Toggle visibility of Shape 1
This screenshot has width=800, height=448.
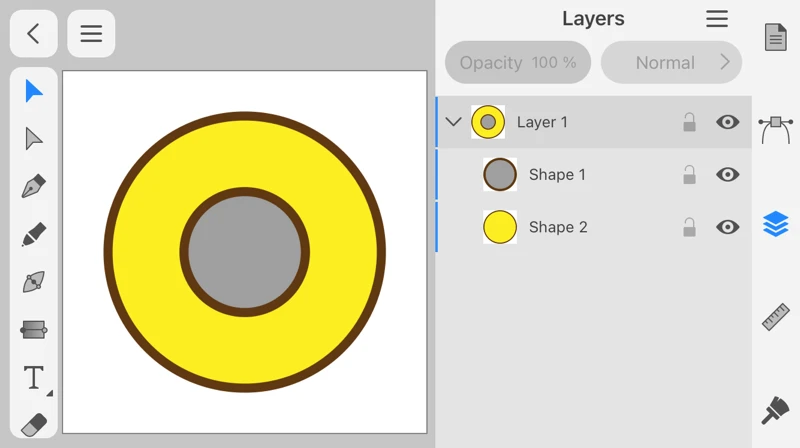(x=728, y=175)
